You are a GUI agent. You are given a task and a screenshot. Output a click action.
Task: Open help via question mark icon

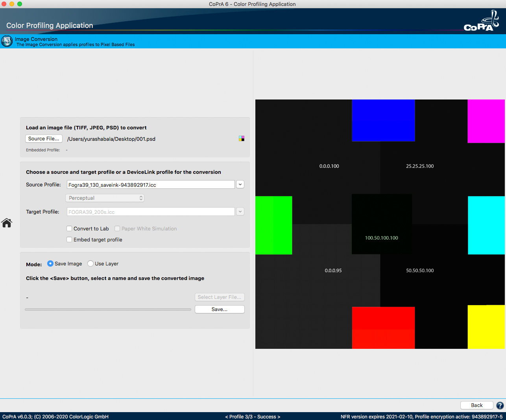point(500,405)
